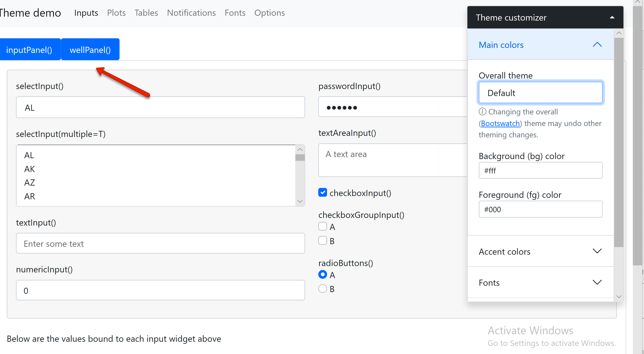
Task: Uncheck the checkboxInput() checkbox
Action: click(x=322, y=192)
